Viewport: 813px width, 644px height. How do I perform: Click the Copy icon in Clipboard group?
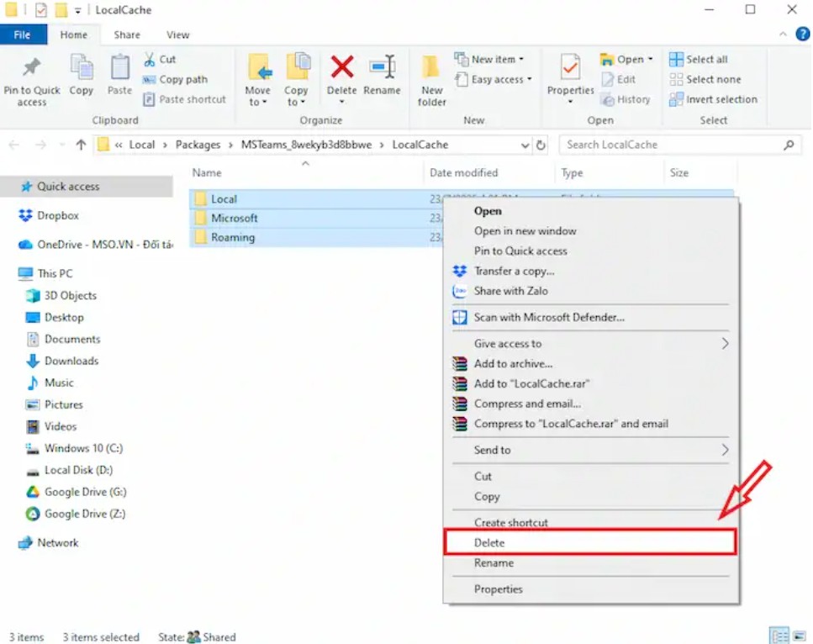click(82, 68)
